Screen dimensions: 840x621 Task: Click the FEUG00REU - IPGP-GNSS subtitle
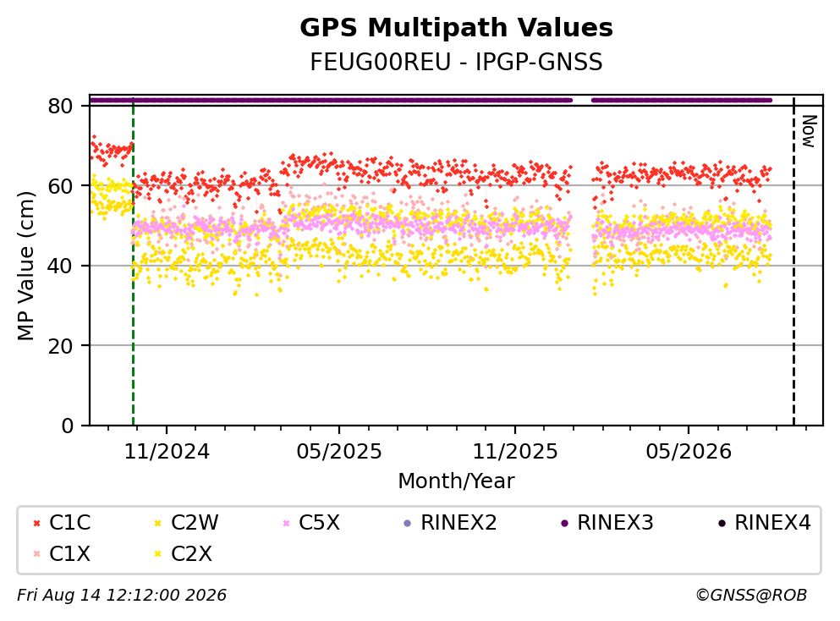coord(457,62)
